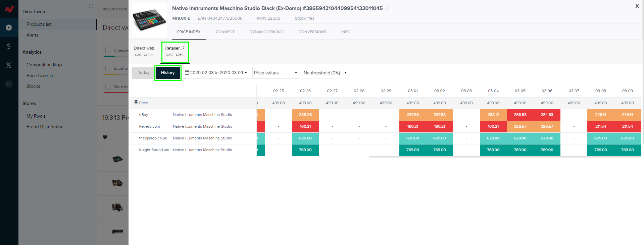Click the eBay product name Native I...uments Maschine Studio

[202, 115]
